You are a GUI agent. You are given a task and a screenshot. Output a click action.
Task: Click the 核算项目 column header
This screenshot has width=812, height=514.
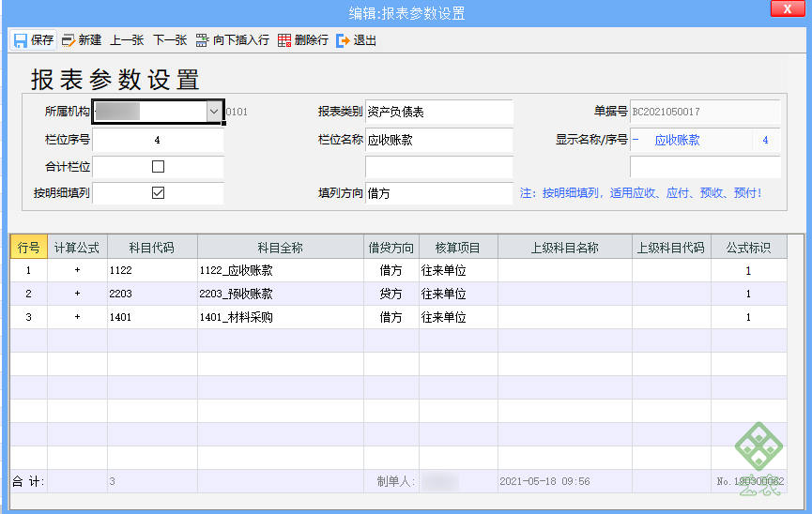pos(458,248)
